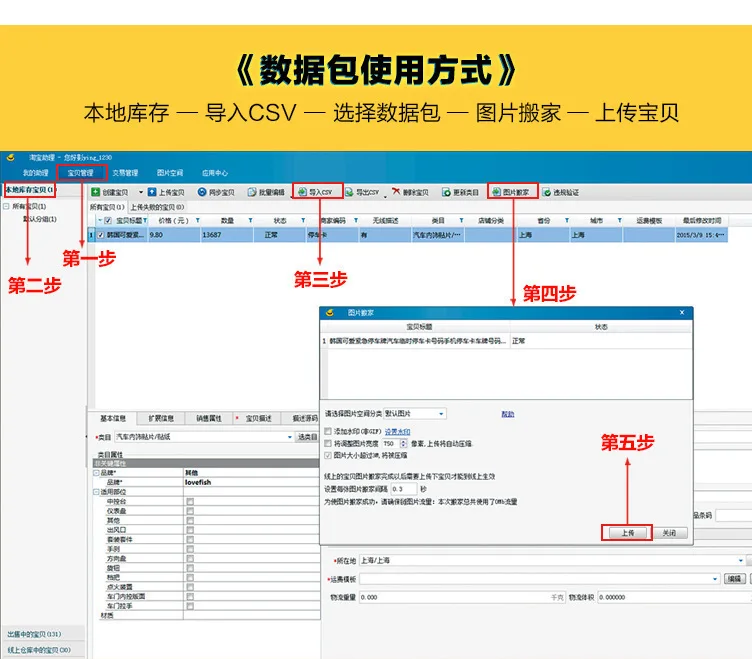
Task: Click filter icon beside 省份 column
Action: (x=567, y=220)
